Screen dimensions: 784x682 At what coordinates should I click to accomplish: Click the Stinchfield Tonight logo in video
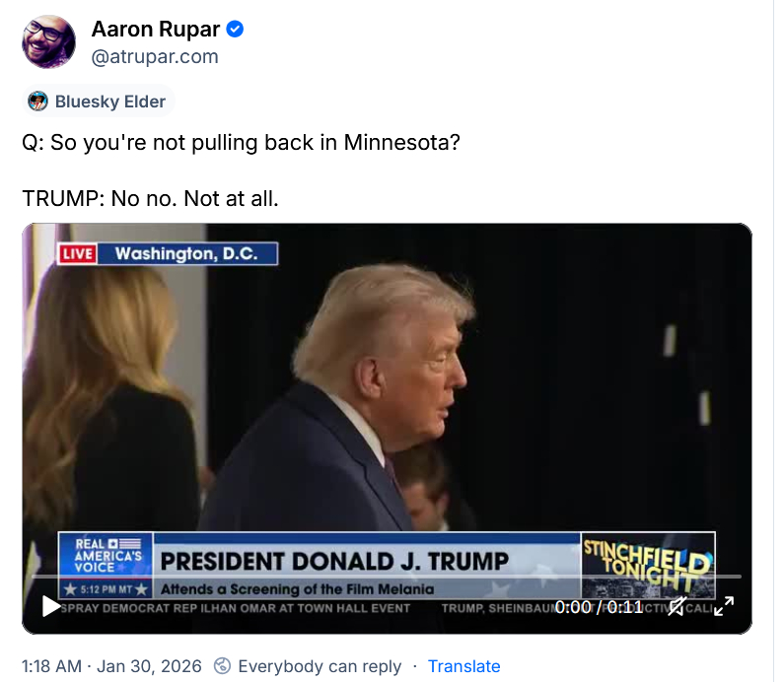tap(648, 565)
